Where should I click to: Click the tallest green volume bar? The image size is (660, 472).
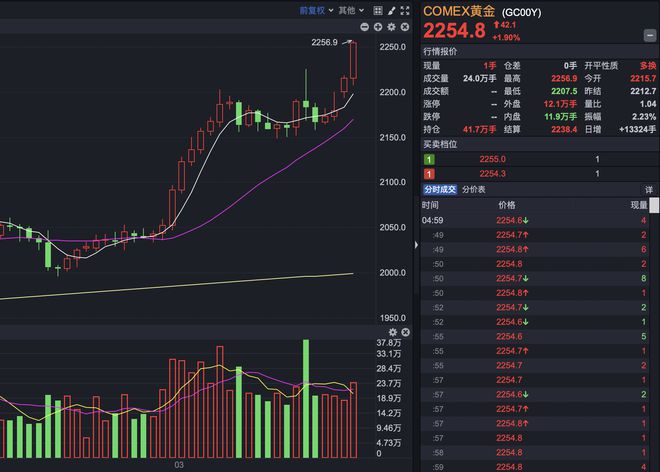click(306, 399)
